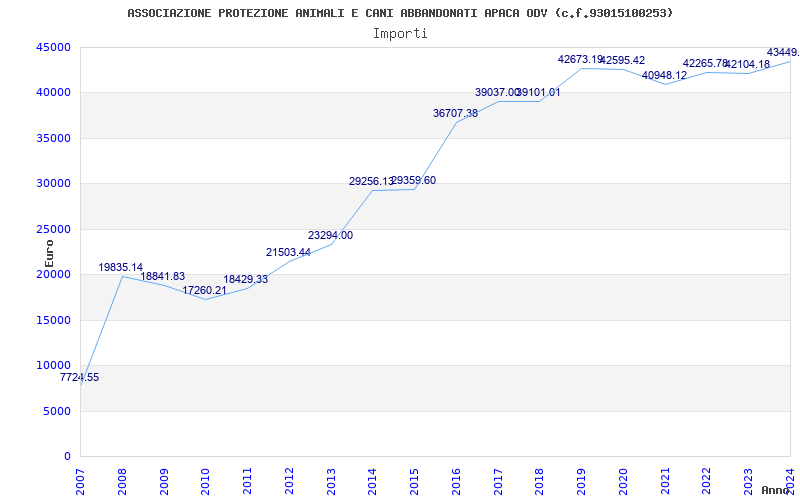Click the Euro y-axis title

click(x=49, y=254)
